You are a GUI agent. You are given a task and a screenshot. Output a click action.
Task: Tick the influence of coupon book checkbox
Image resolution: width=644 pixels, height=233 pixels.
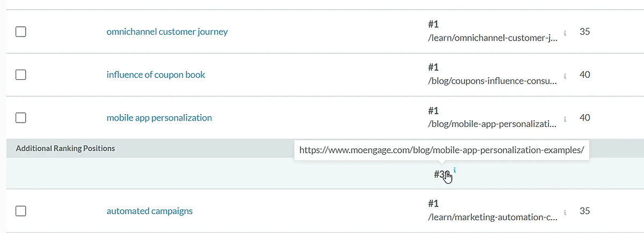click(x=21, y=75)
